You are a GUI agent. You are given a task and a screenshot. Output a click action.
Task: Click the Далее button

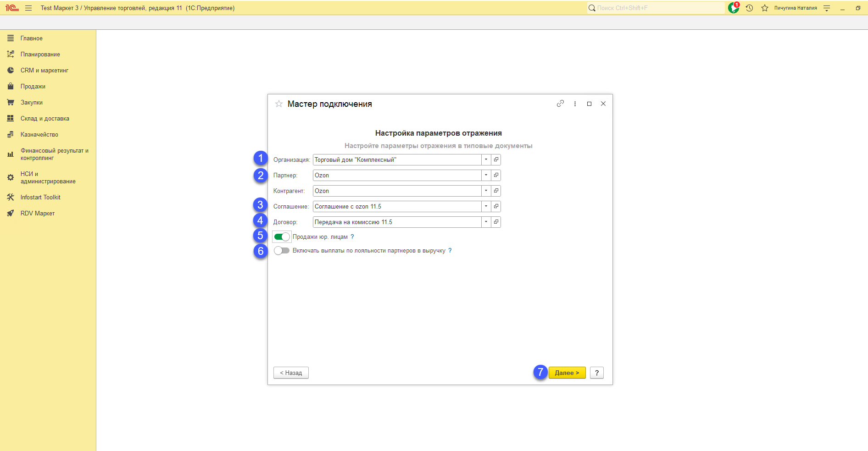click(567, 373)
